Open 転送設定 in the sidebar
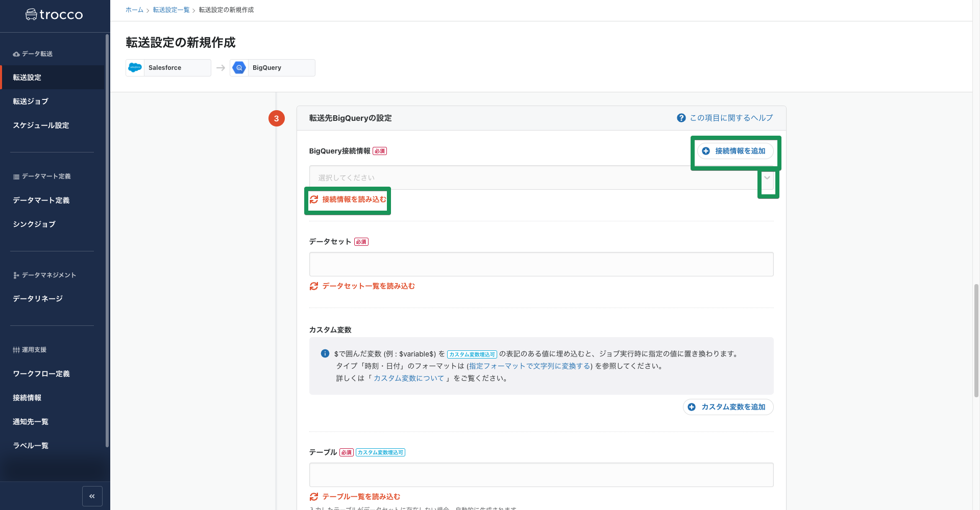This screenshot has width=980, height=510. (x=53, y=78)
